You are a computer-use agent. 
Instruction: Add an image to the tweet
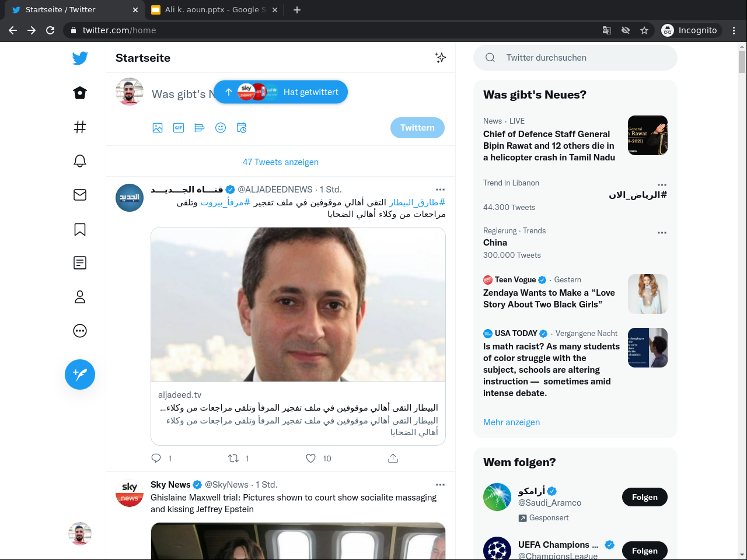pos(158,128)
